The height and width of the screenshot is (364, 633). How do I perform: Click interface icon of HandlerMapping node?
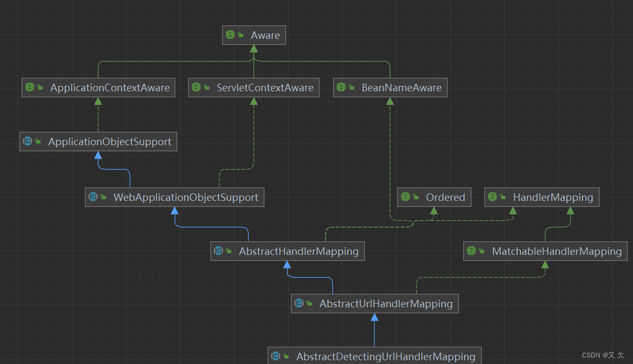click(x=492, y=197)
